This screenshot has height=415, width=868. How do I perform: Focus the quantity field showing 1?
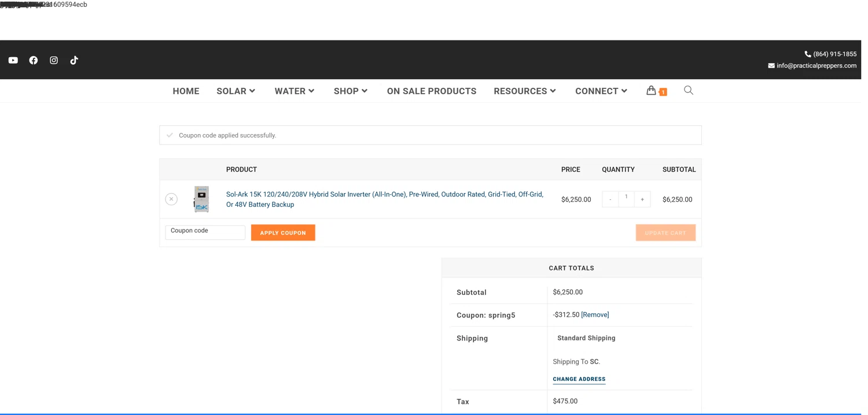point(626,198)
